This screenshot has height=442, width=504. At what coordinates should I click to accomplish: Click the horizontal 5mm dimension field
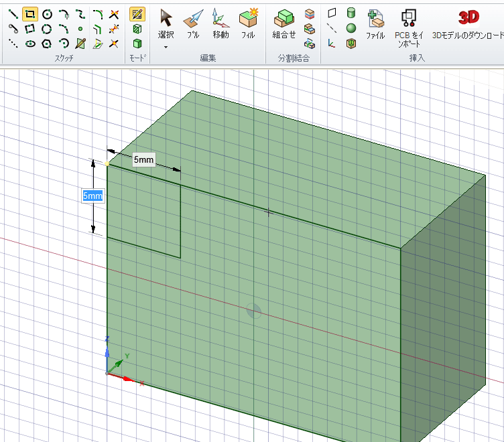click(143, 159)
